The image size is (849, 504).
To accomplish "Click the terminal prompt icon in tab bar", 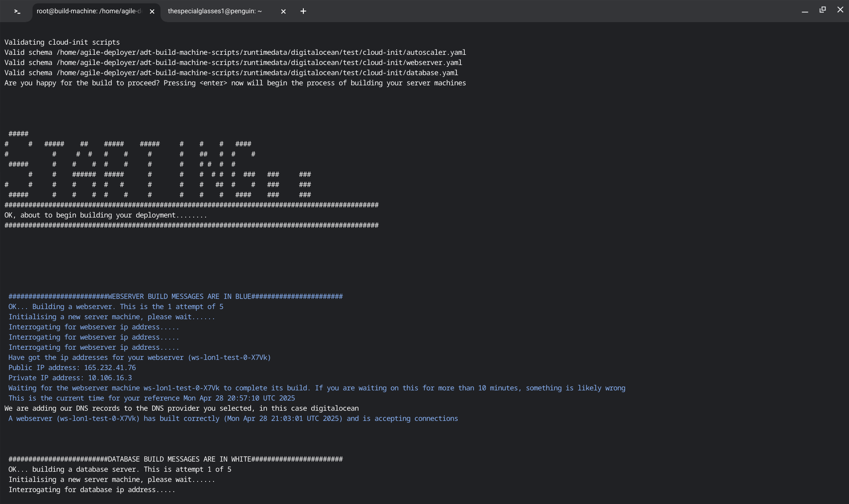I will coord(17,11).
